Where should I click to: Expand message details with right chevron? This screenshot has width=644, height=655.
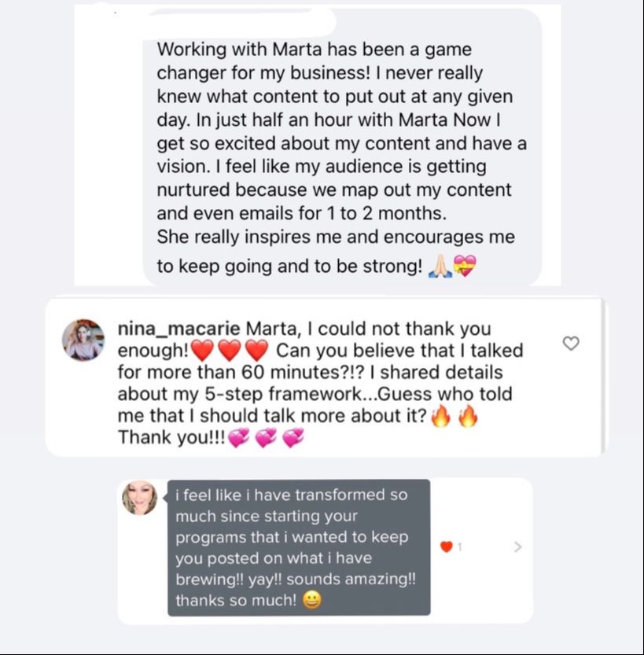517,546
